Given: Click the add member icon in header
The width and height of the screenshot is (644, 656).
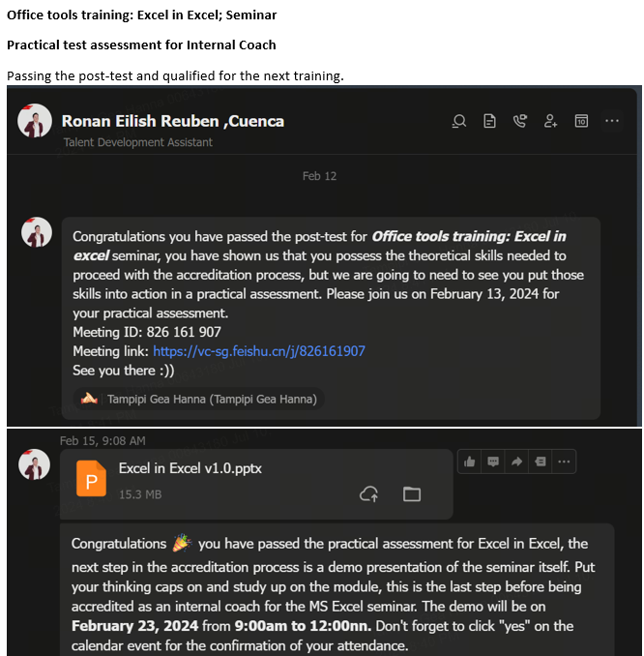Looking at the screenshot, I should click(x=550, y=121).
